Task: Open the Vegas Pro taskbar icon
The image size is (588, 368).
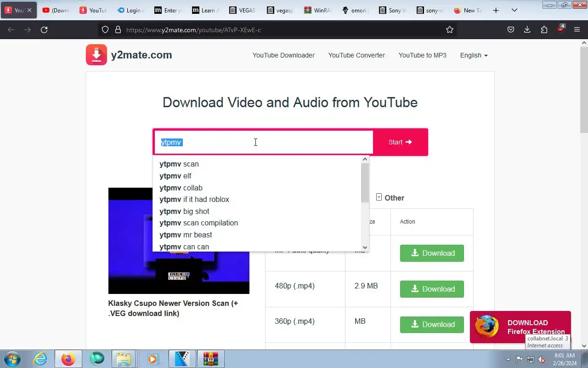Action: coord(182,359)
